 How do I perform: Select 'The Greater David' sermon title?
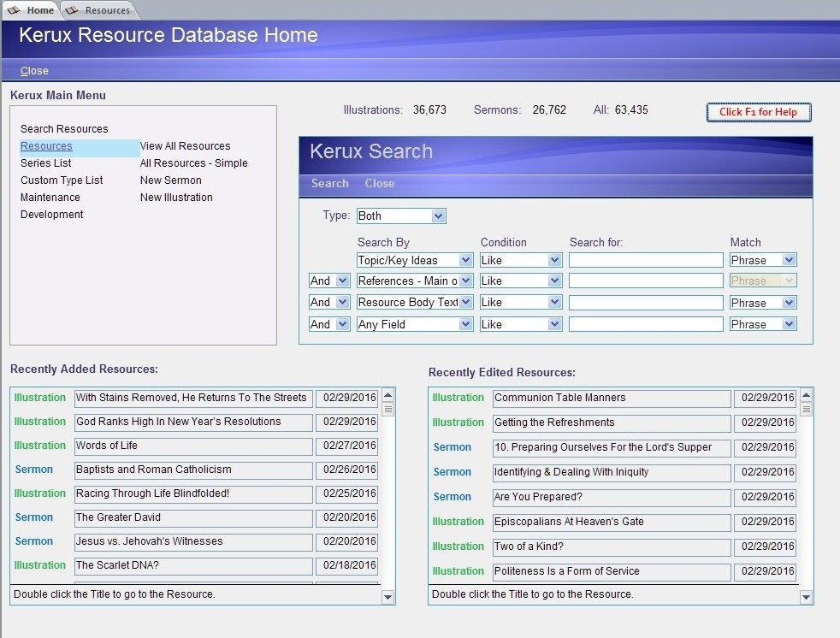(193, 517)
